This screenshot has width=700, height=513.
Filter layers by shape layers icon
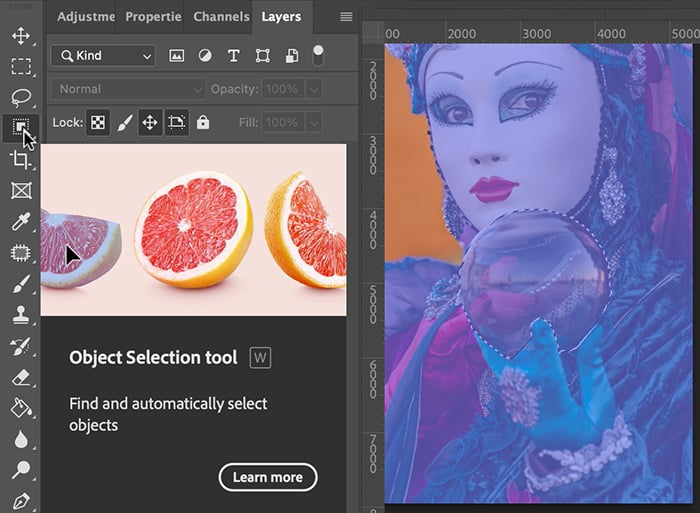coord(262,56)
